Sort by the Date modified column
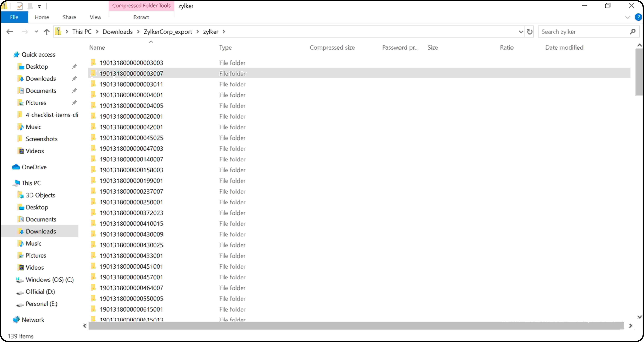The width and height of the screenshot is (644, 342). [x=564, y=47]
